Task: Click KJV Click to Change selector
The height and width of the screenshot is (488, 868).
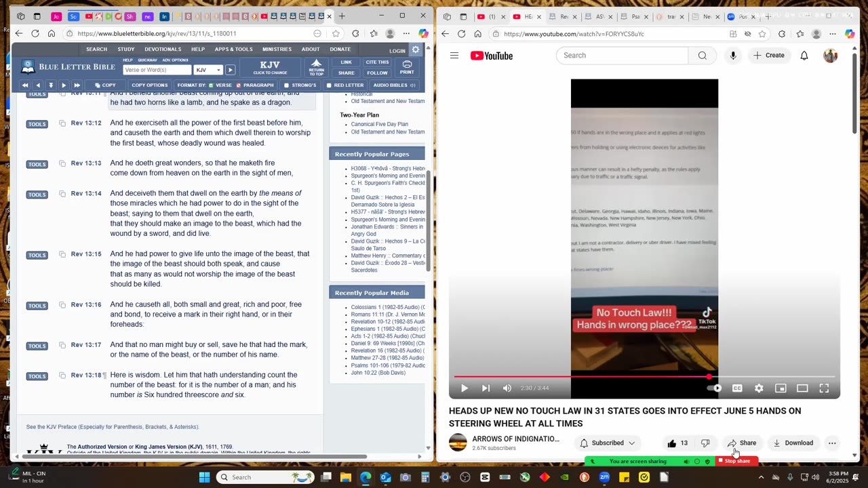Action: (270, 67)
